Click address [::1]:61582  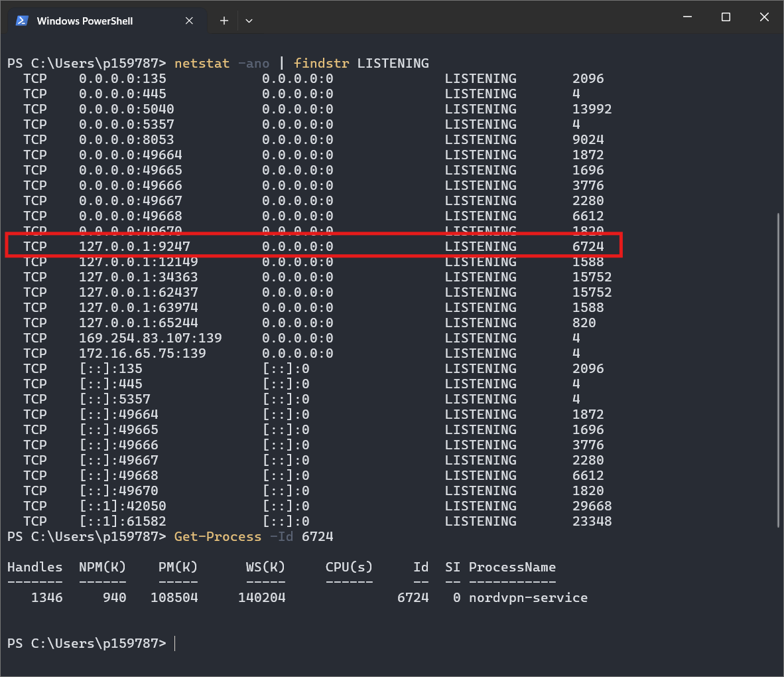(x=123, y=522)
